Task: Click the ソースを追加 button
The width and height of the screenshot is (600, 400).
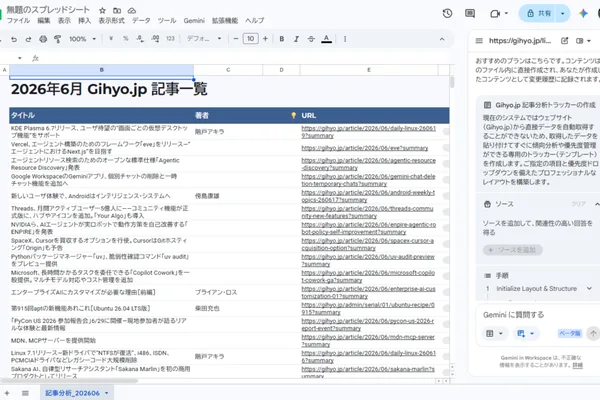Action: click(x=513, y=250)
